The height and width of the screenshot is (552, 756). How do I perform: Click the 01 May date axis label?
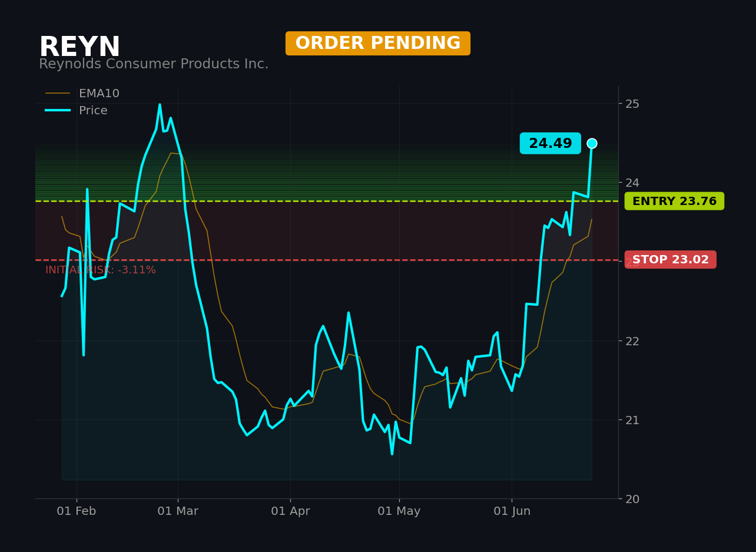(x=399, y=511)
